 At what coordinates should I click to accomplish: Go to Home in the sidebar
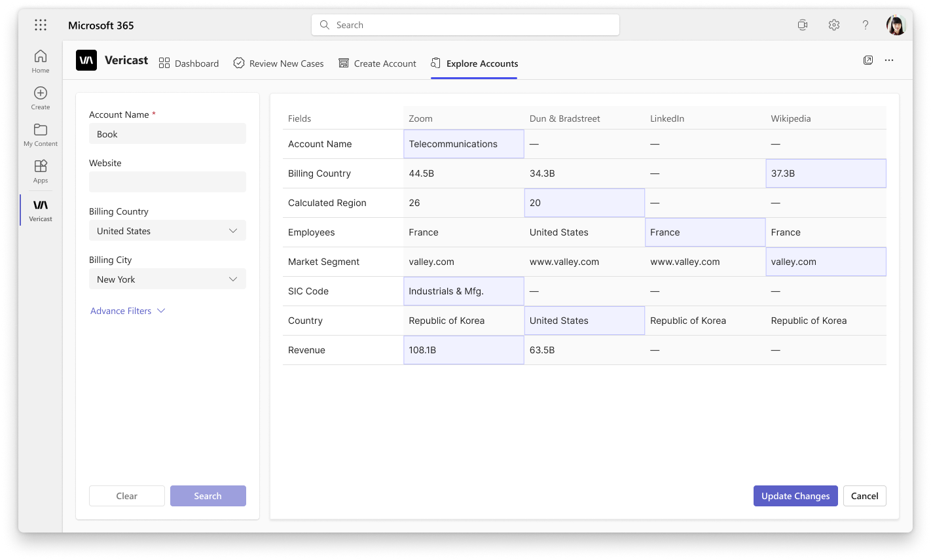click(41, 61)
